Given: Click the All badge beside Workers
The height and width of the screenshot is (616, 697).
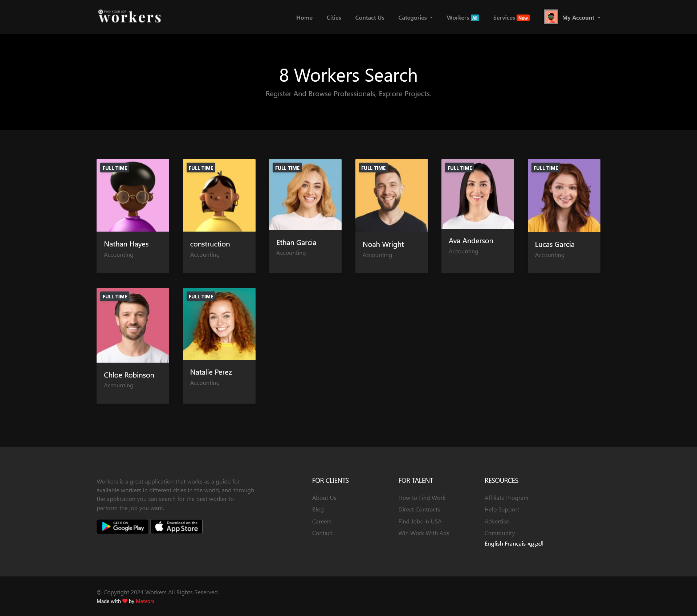Looking at the screenshot, I should (475, 18).
